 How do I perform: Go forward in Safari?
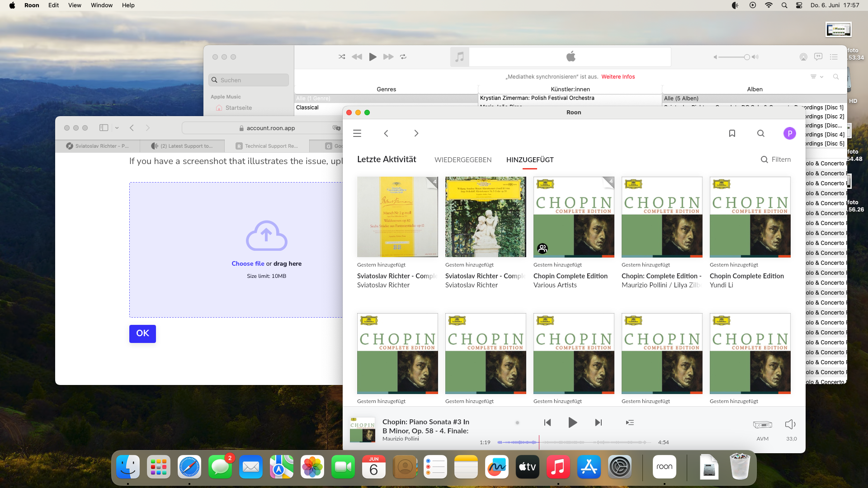coord(147,128)
